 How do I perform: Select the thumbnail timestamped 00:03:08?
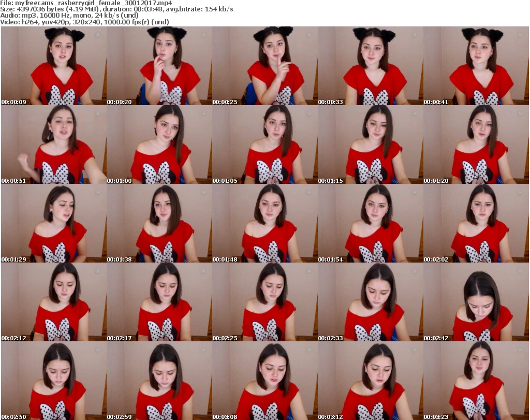click(264, 381)
